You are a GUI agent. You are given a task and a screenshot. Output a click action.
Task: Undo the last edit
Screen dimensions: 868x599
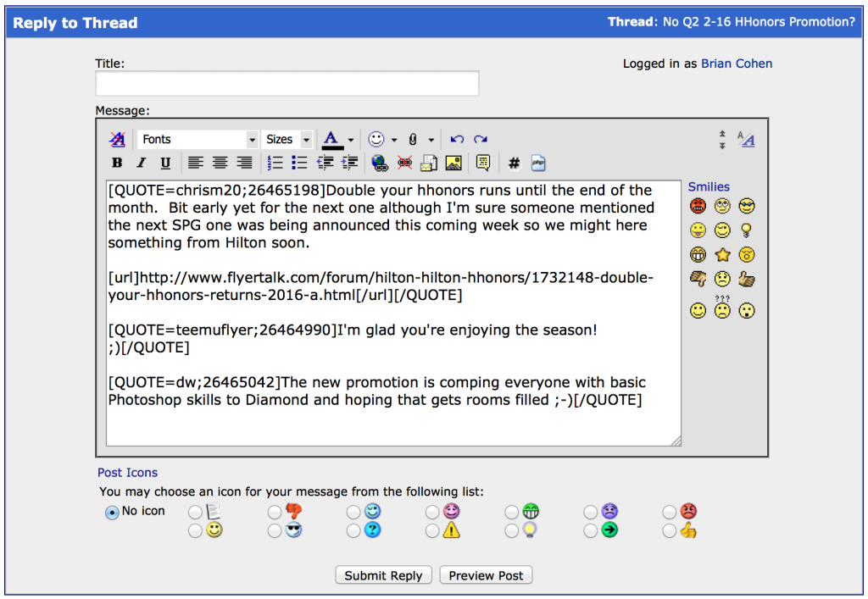458,139
